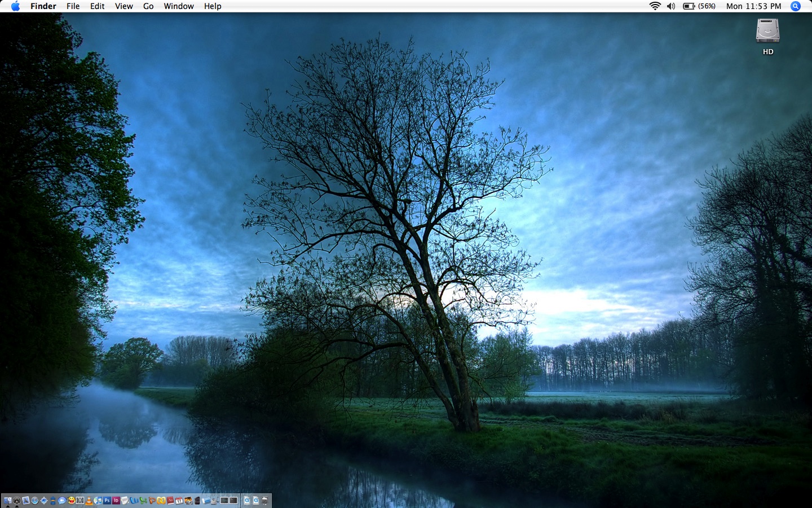812x508 pixels.
Task: Open the Go menu
Action: (x=148, y=6)
